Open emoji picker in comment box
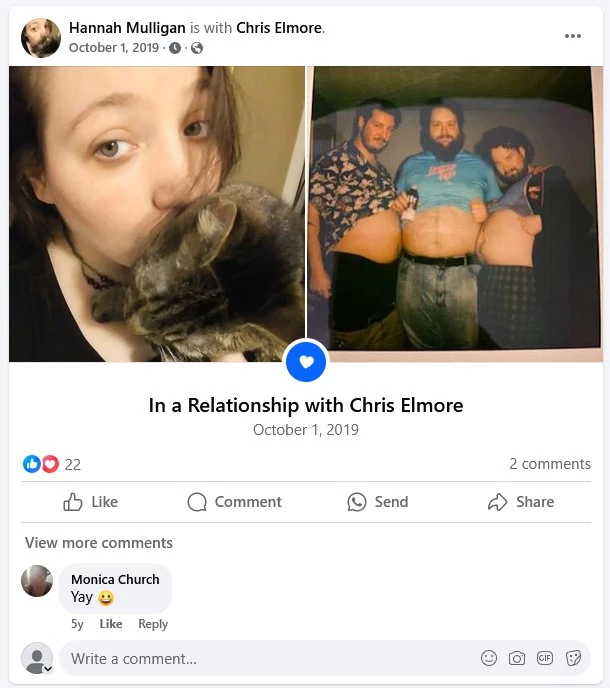 489,658
